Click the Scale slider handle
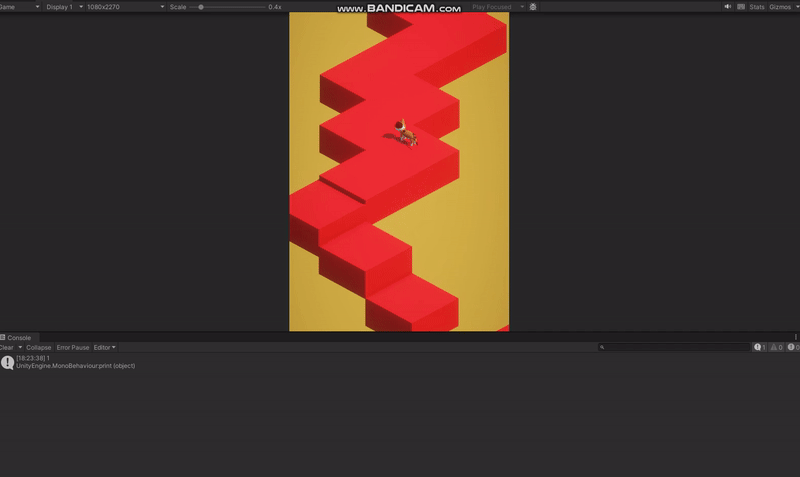 [x=201, y=7]
